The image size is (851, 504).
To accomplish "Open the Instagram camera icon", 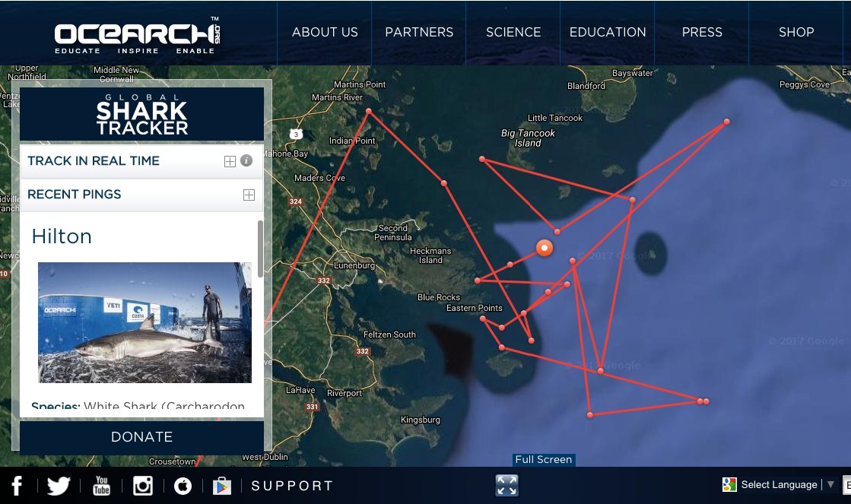I will [143, 486].
